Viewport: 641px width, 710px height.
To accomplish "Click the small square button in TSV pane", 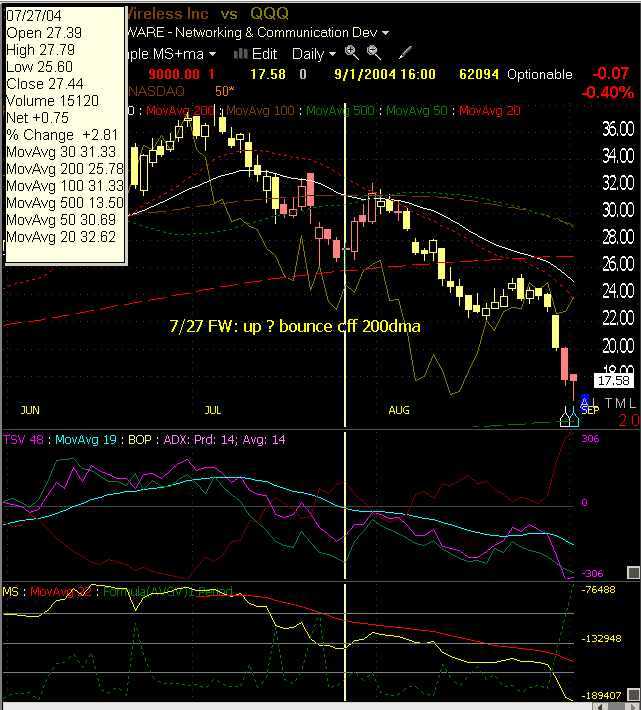I will 633,573.
